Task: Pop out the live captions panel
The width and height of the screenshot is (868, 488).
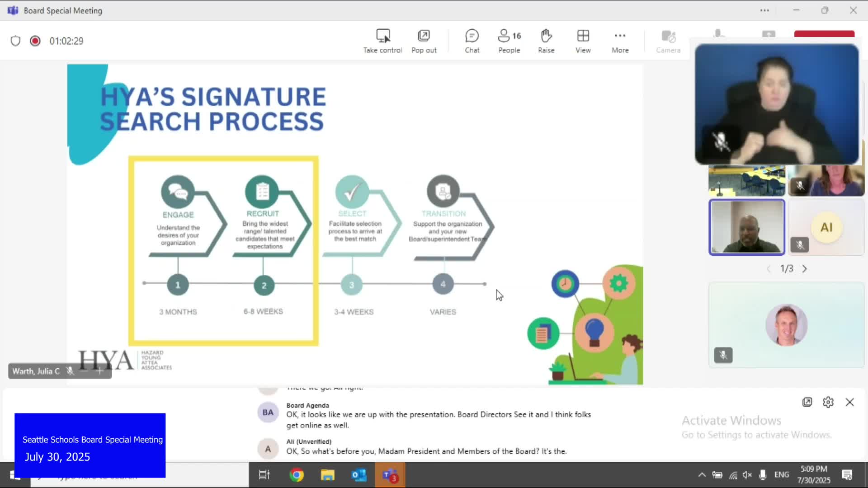Action: 807,402
